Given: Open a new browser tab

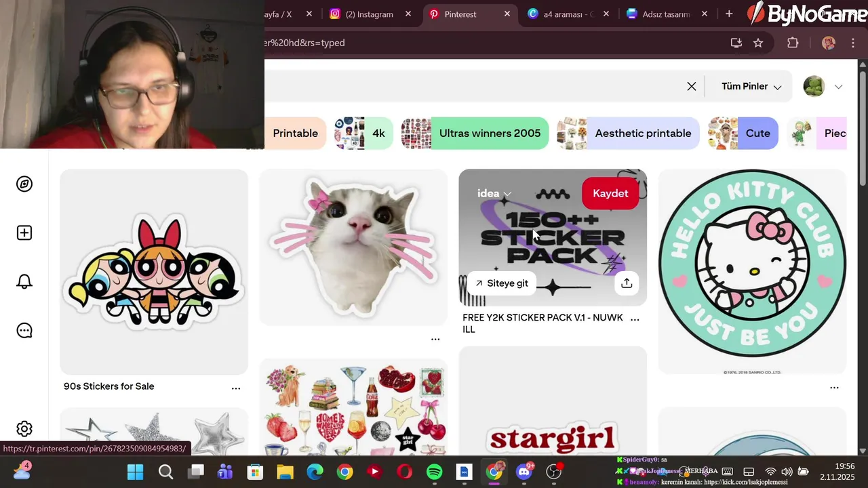Looking at the screenshot, I should tap(729, 14).
